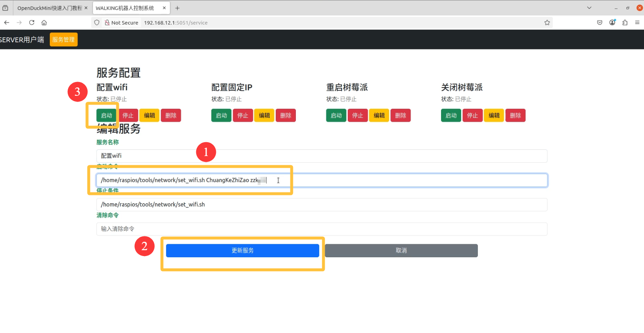The width and height of the screenshot is (644, 333).
Task: Stop the 重启树莓派 service with 停止
Action: click(357, 115)
